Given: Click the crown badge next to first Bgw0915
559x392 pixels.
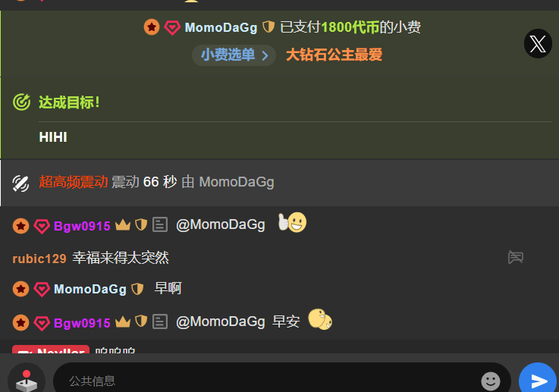Looking at the screenshot, I should pyautogui.click(x=123, y=225).
